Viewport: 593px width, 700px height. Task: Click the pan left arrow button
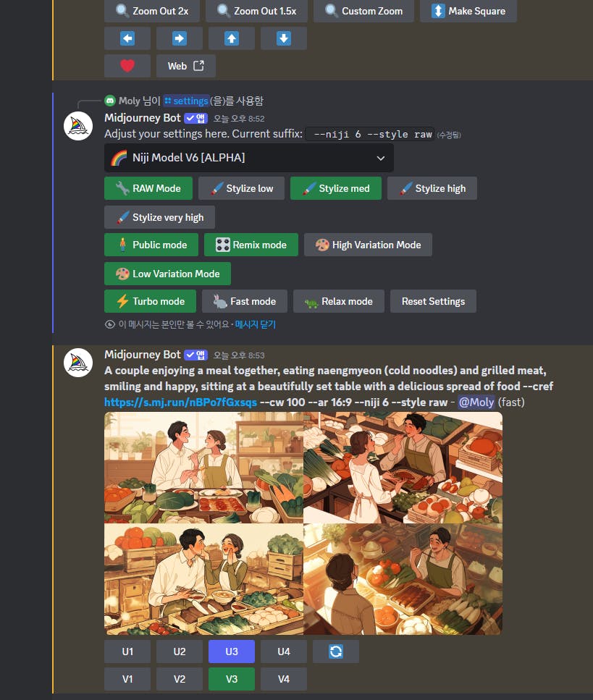click(127, 38)
